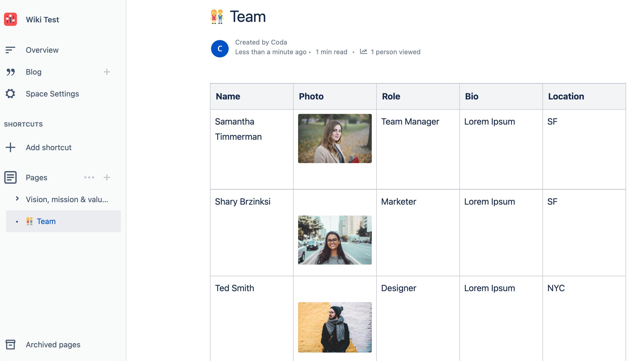Expand the Vision, mission & values page tree

(x=17, y=199)
